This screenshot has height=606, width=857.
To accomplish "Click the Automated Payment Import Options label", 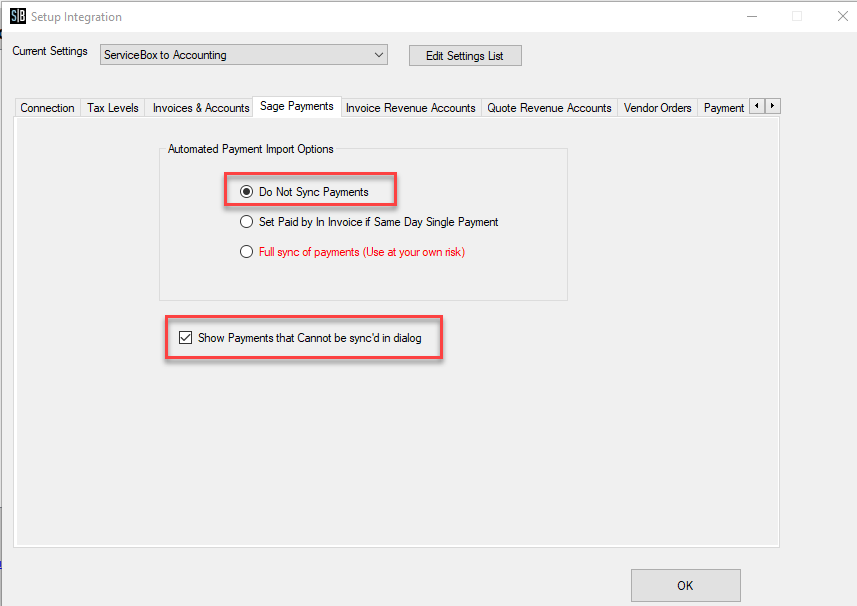I will click(x=250, y=149).
